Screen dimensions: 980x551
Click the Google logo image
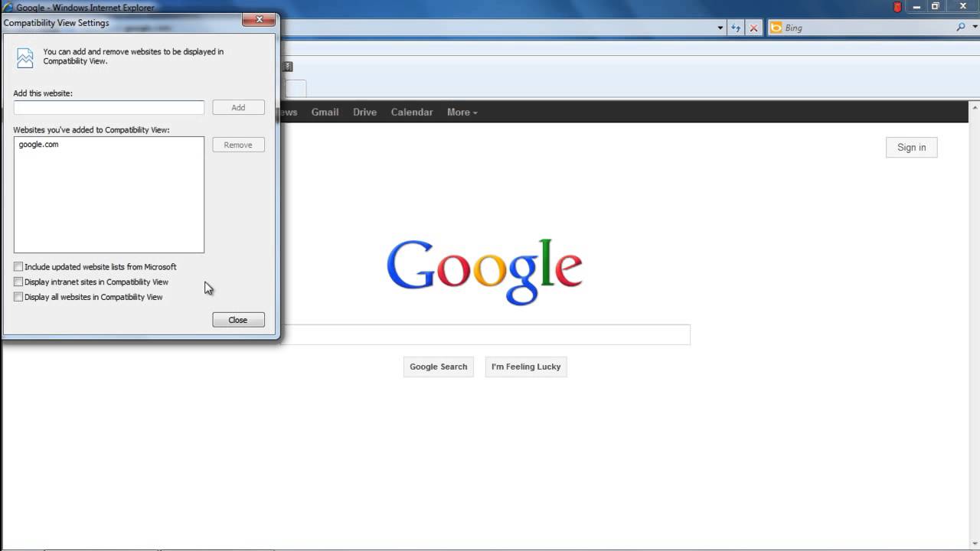click(x=485, y=272)
